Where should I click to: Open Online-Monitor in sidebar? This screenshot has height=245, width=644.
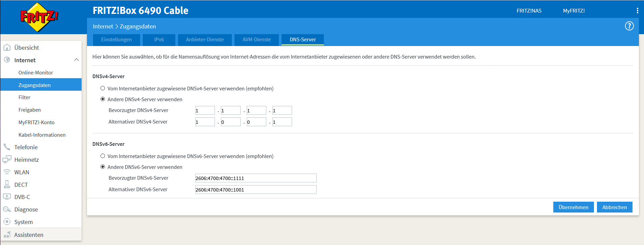coord(36,72)
